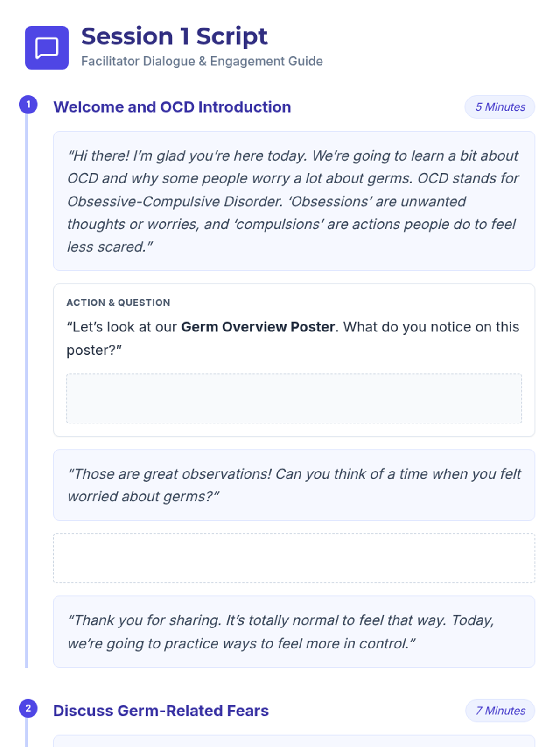Viewport: 560px width, 747px height.
Task: Click the partially visible card under section 2
Action: pos(294,741)
